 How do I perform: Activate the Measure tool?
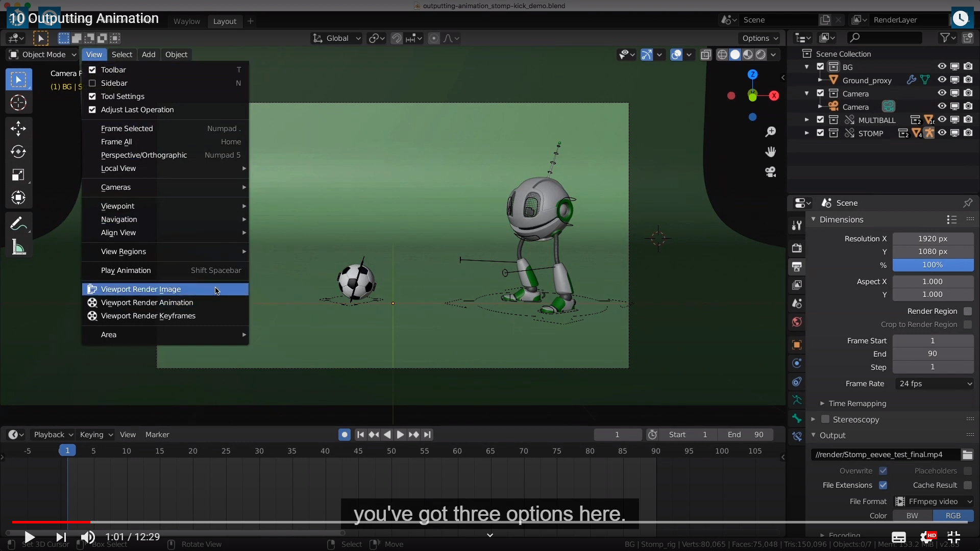pos(18,248)
